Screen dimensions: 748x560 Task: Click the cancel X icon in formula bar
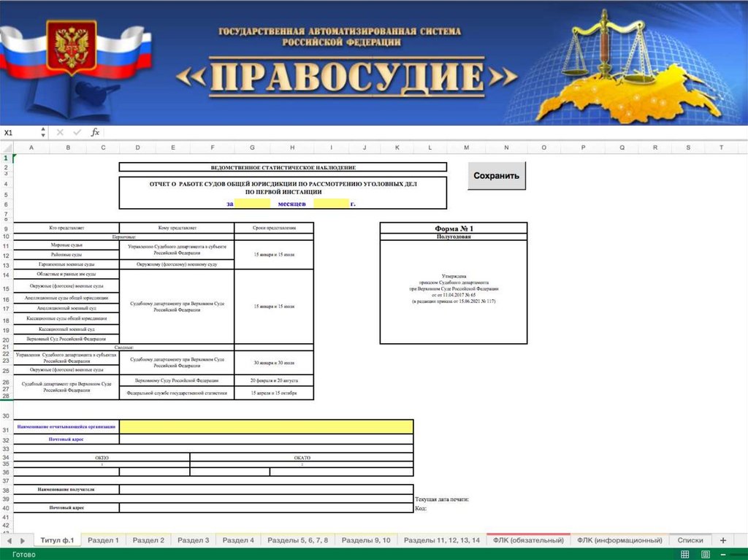click(60, 132)
